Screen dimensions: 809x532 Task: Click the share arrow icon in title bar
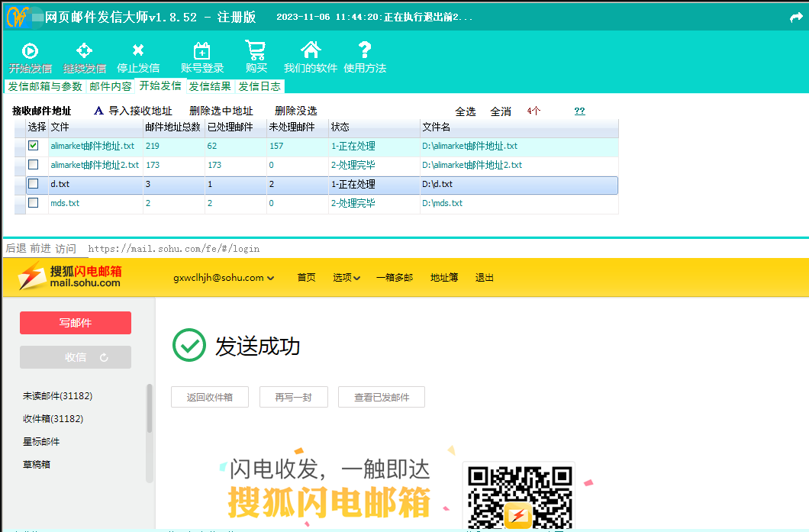point(796,18)
